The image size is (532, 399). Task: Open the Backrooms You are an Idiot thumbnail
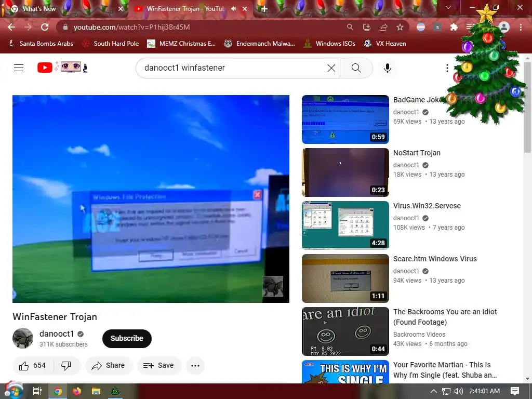tap(345, 331)
